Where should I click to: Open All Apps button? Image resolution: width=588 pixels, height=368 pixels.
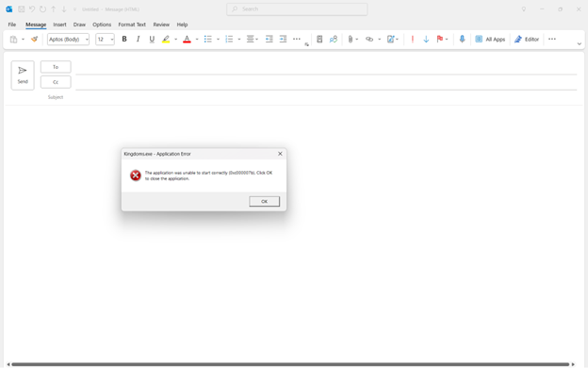click(490, 39)
